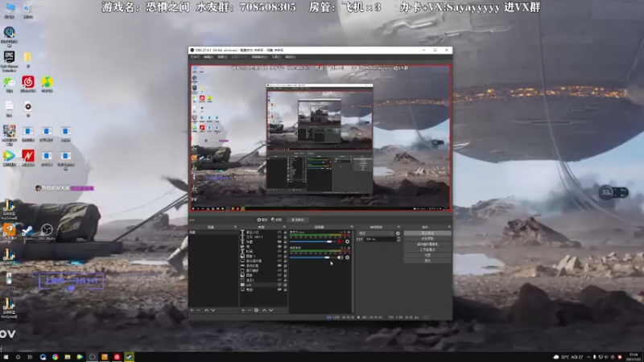Open File Explorer from the taskbar
This screenshot has height=362, width=644.
pos(68,357)
